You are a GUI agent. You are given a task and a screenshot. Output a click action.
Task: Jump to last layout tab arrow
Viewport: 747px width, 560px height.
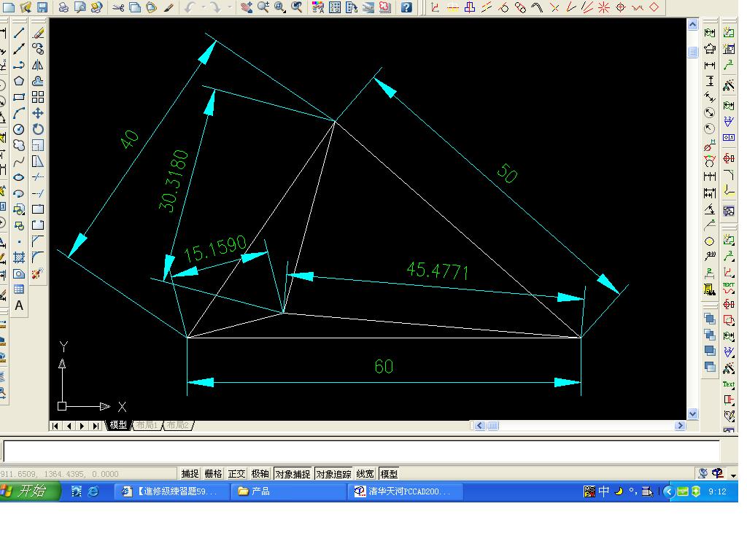pos(96,426)
